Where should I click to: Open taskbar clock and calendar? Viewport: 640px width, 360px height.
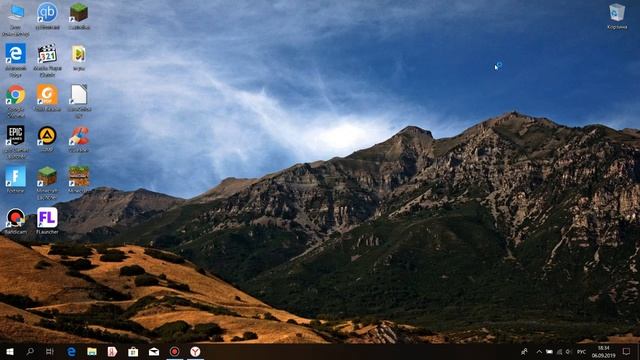(x=603, y=351)
